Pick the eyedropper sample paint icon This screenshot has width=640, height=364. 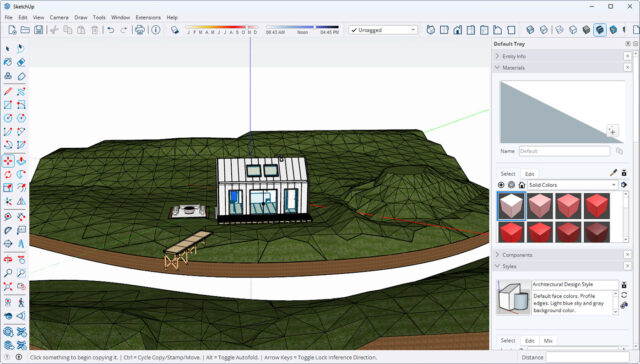(613, 173)
